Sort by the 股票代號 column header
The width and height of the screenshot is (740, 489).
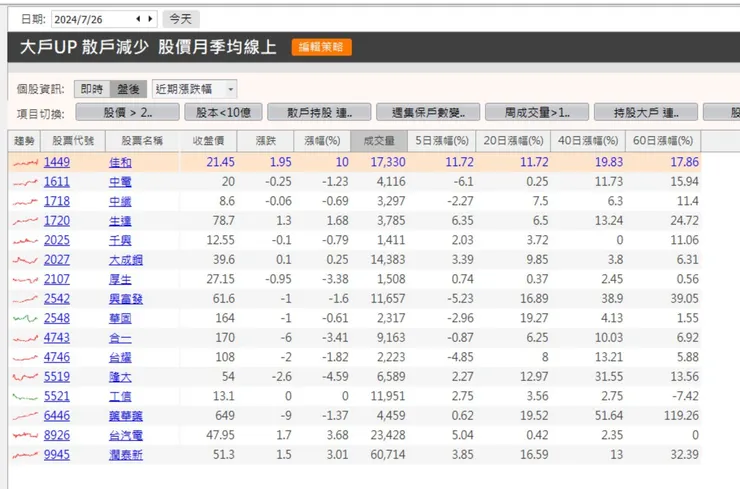(73, 141)
